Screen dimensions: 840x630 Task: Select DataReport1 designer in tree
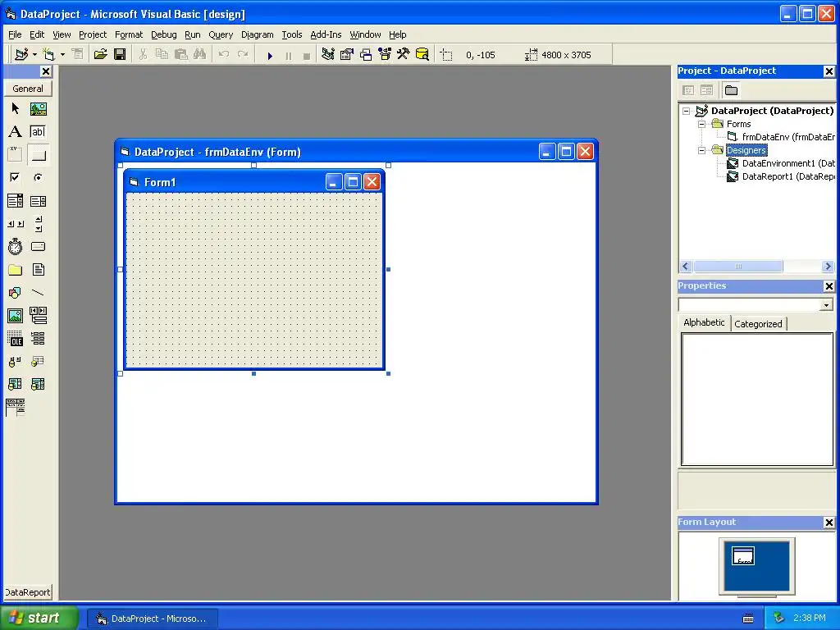tap(788, 176)
